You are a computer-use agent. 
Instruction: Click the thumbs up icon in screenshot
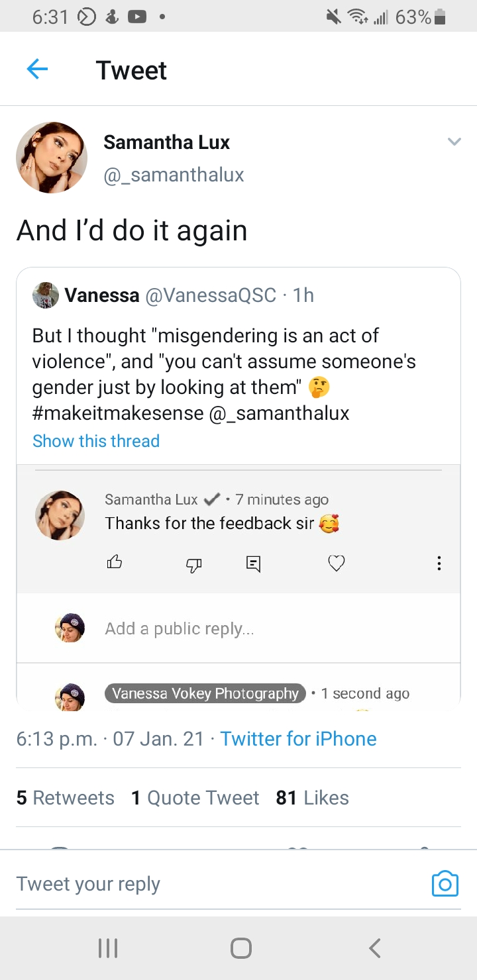(x=115, y=563)
